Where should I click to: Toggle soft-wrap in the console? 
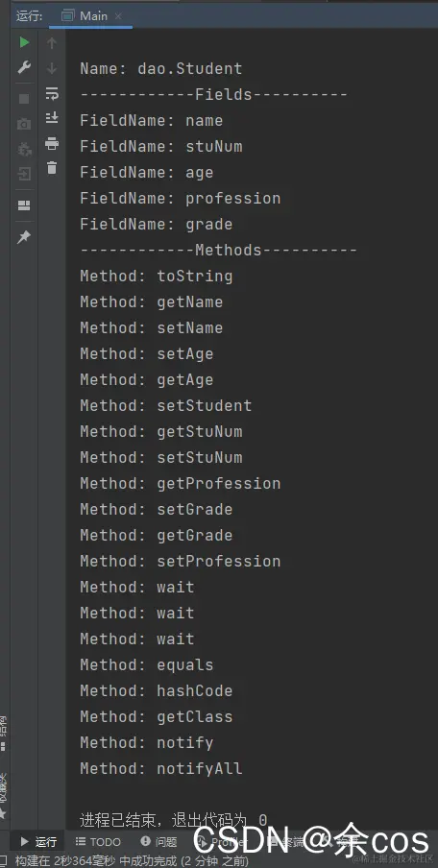[x=52, y=93]
